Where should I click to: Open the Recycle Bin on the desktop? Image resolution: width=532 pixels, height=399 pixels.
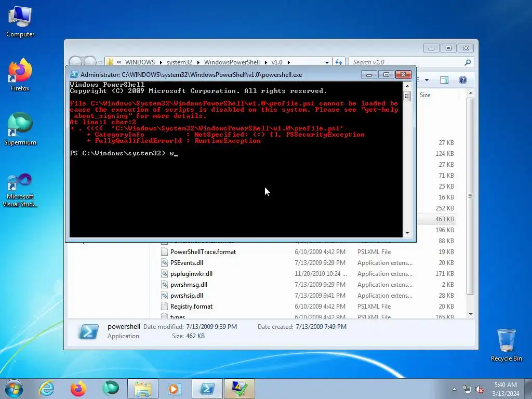(506, 345)
